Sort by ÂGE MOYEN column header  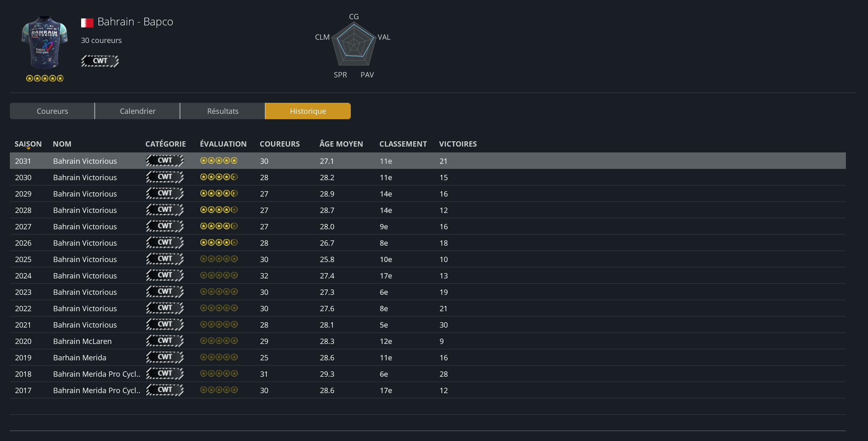341,144
